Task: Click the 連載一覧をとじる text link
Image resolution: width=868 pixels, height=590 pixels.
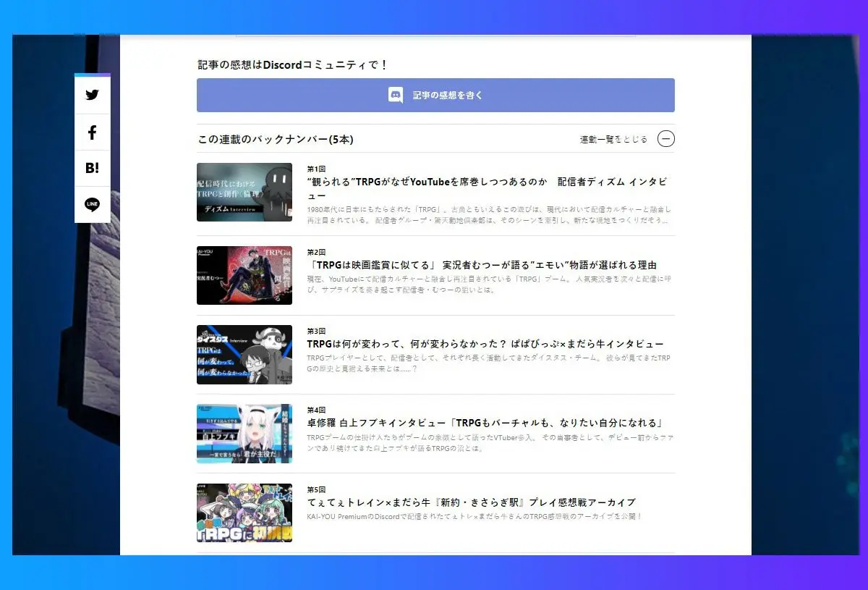Action: [613, 139]
